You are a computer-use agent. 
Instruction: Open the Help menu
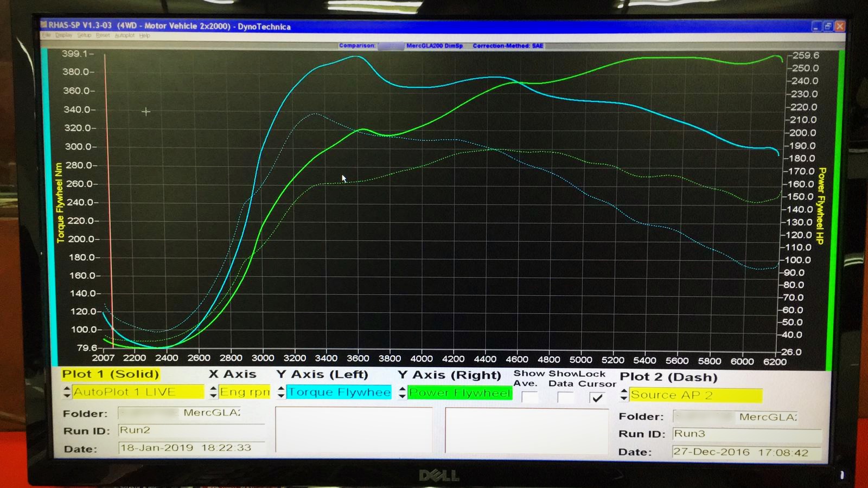tap(144, 35)
